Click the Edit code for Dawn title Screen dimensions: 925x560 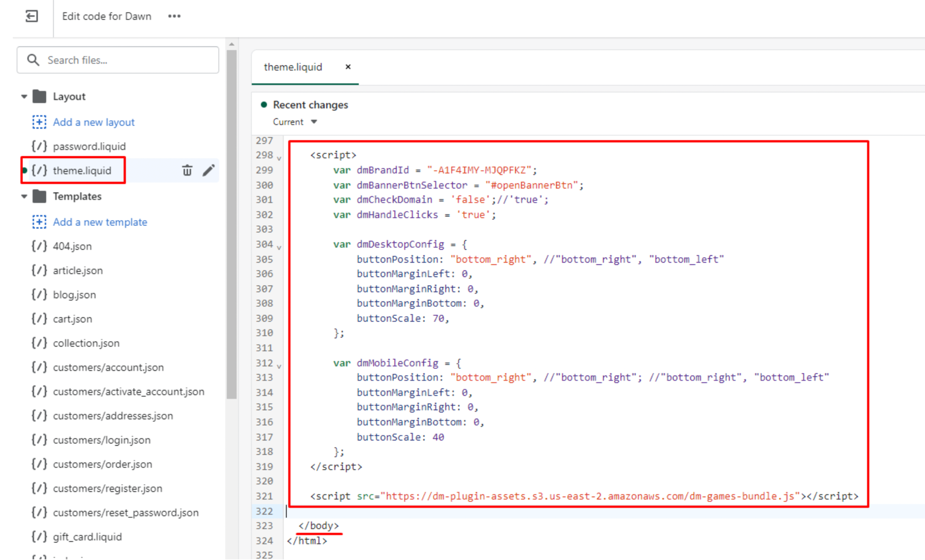tap(106, 16)
